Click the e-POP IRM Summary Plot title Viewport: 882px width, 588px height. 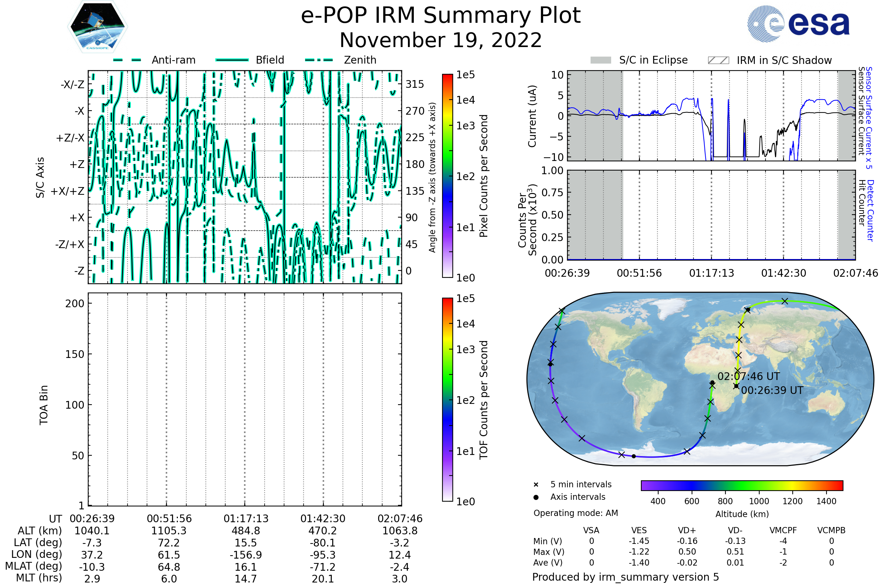pos(441,16)
